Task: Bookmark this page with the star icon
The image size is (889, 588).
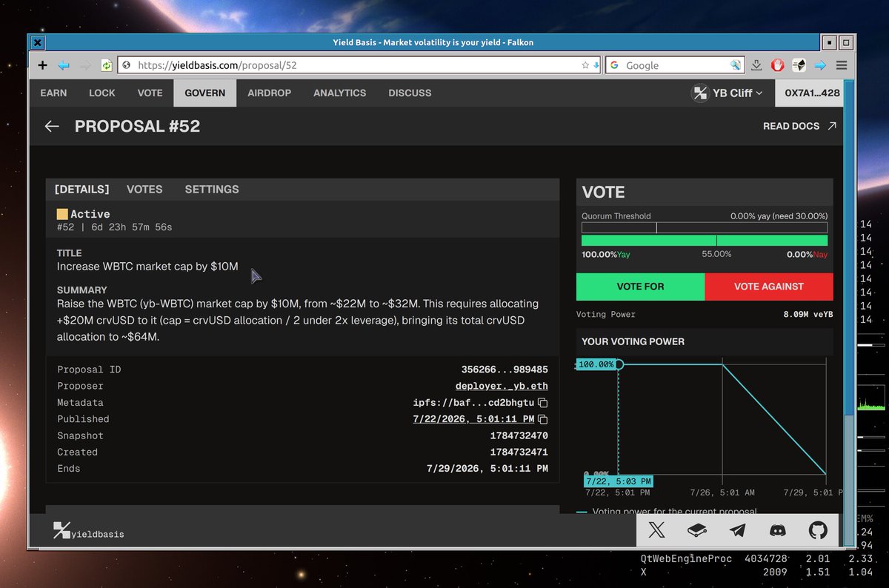Action: (585, 65)
